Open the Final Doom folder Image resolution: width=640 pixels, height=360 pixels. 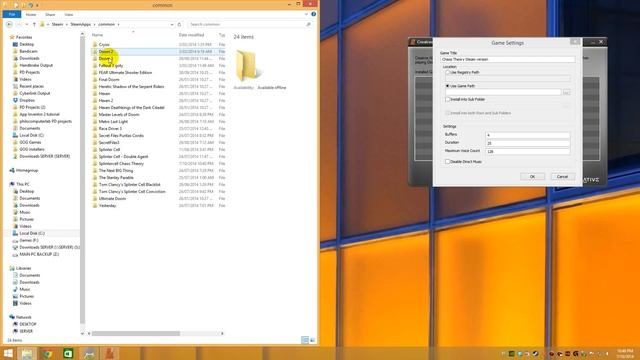(x=109, y=80)
